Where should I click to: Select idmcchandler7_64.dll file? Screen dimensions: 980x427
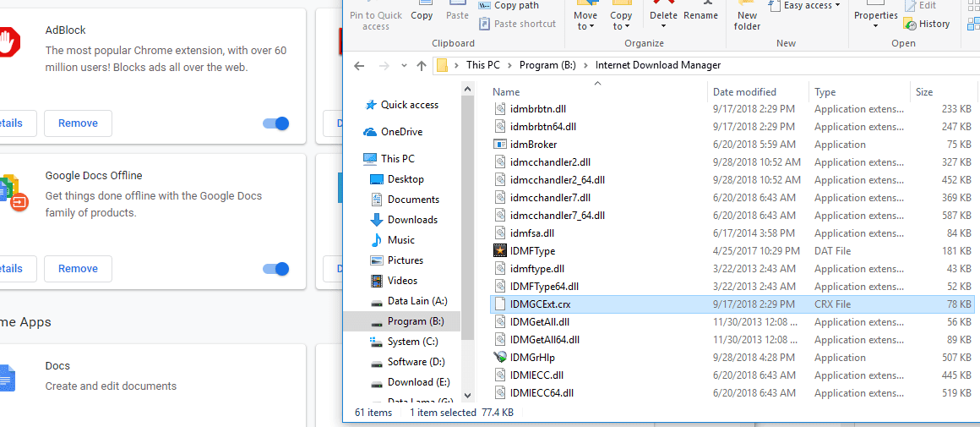pyautogui.click(x=732, y=216)
